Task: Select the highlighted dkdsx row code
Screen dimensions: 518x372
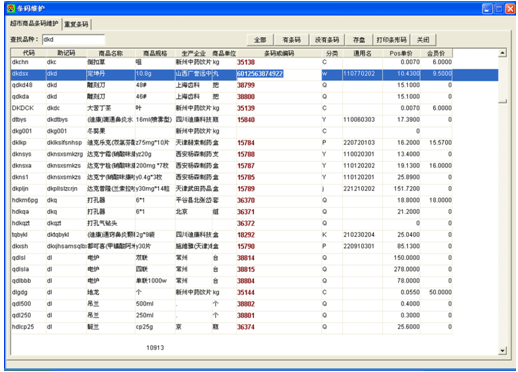Action: (20, 74)
